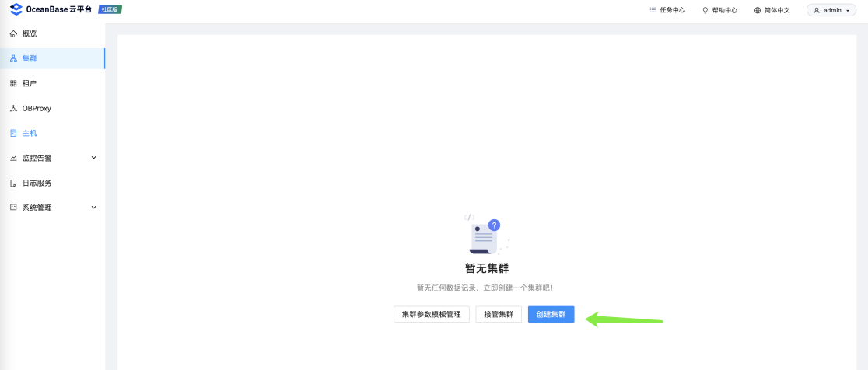Viewport: 868px width, 370px height.
Task: Go to 租户 menu item
Action: coord(52,83)
